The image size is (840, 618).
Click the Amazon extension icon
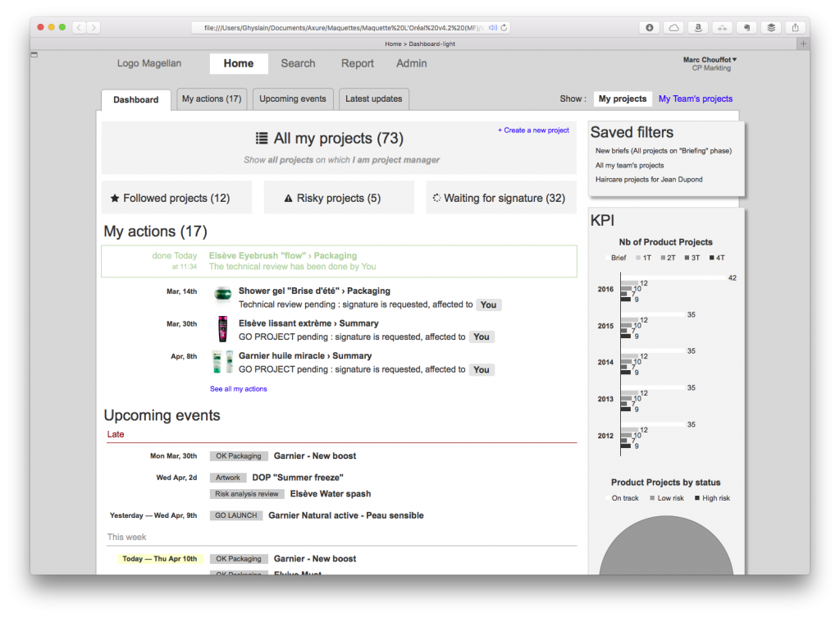[698, 27]
